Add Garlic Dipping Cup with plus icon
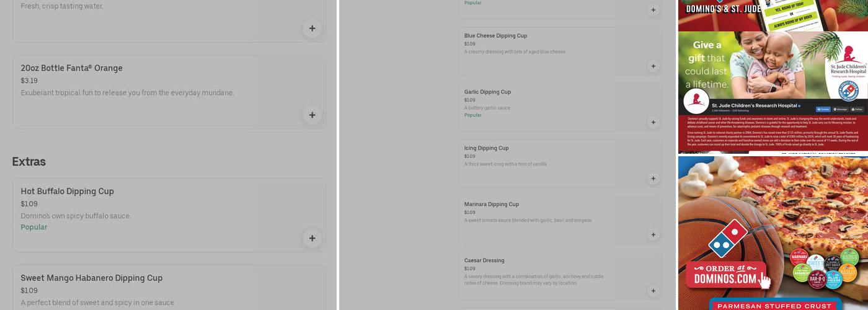Image resolution: width=868 pixels, height=310 pixels. [653, 122]
